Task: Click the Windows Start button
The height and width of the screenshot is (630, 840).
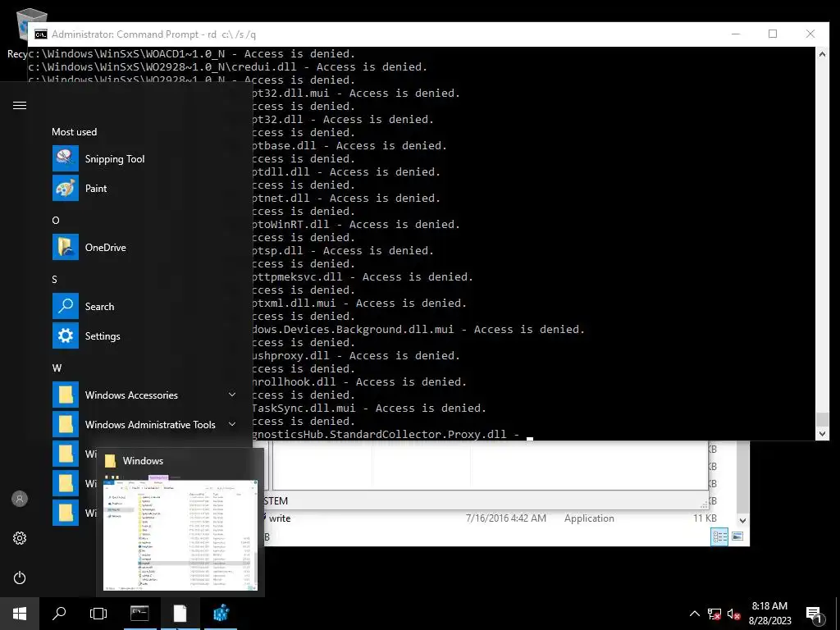Action: 20,614
